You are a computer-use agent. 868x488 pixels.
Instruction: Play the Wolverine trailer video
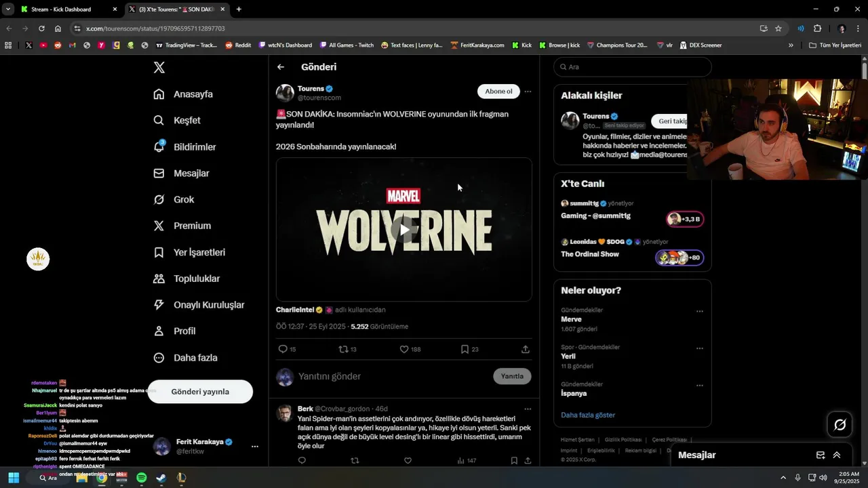404,230
